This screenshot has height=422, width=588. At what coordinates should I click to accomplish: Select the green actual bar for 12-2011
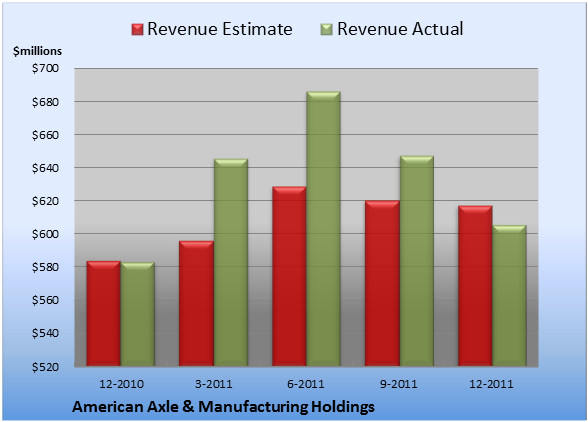509,296
